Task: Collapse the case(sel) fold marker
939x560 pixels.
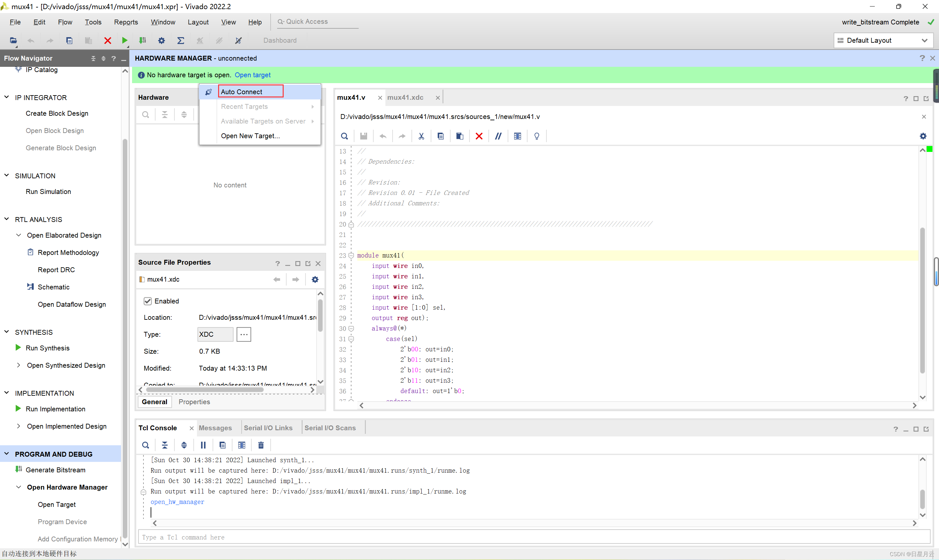Action: tap(351, 339)
